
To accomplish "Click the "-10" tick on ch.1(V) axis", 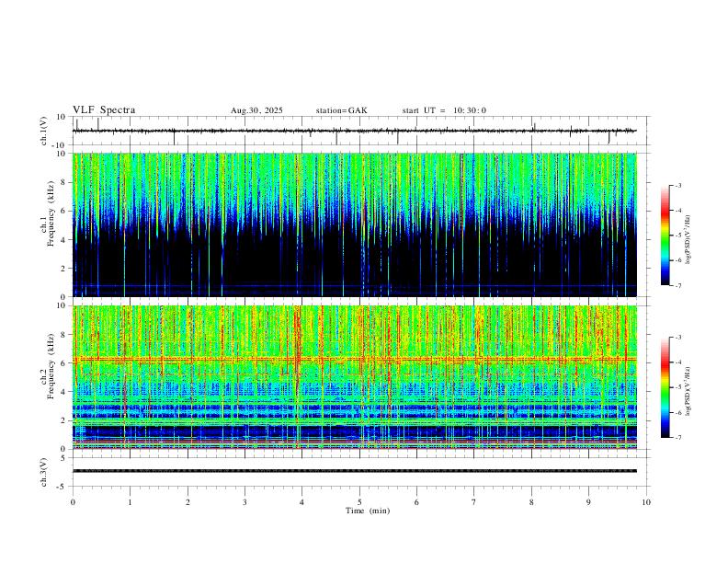I will click(60, 145).
